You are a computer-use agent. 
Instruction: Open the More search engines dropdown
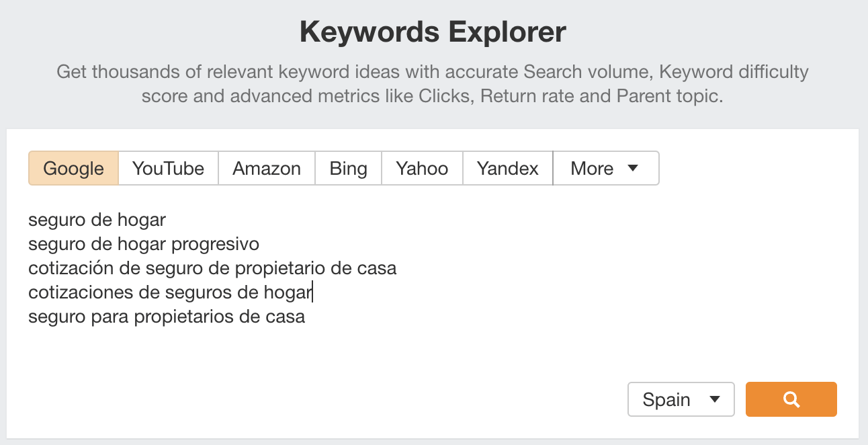point(605,168)
